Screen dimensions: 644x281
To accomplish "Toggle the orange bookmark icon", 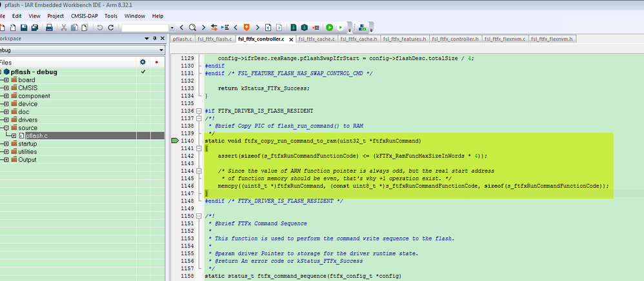I will click(x=247, y=28).
